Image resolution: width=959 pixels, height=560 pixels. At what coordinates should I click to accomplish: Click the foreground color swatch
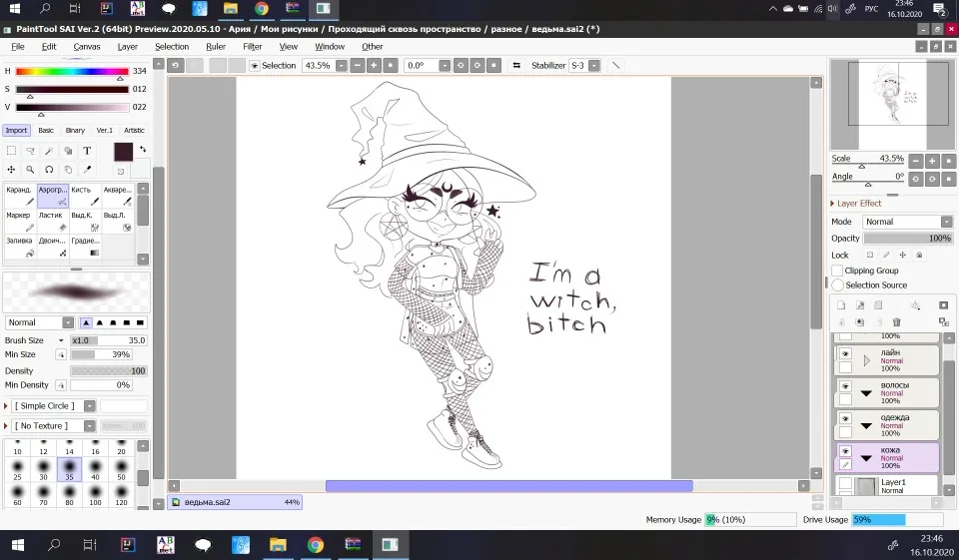click(x=123, y=152)
